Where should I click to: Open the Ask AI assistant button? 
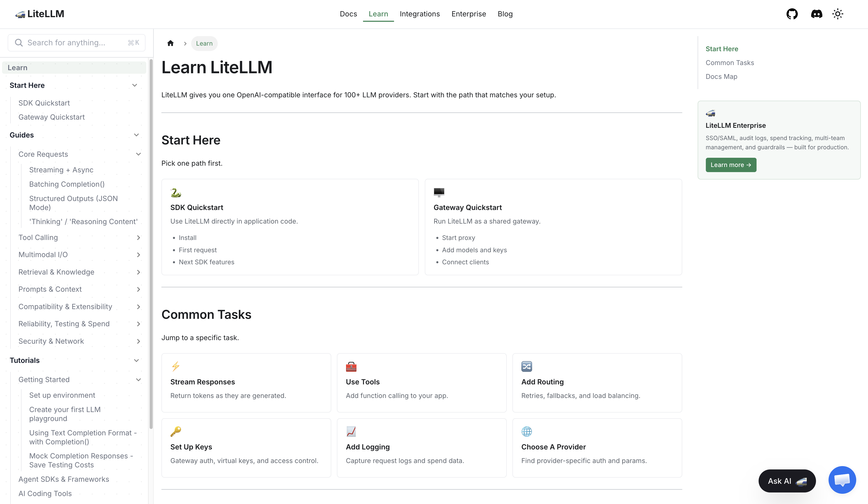787,481
